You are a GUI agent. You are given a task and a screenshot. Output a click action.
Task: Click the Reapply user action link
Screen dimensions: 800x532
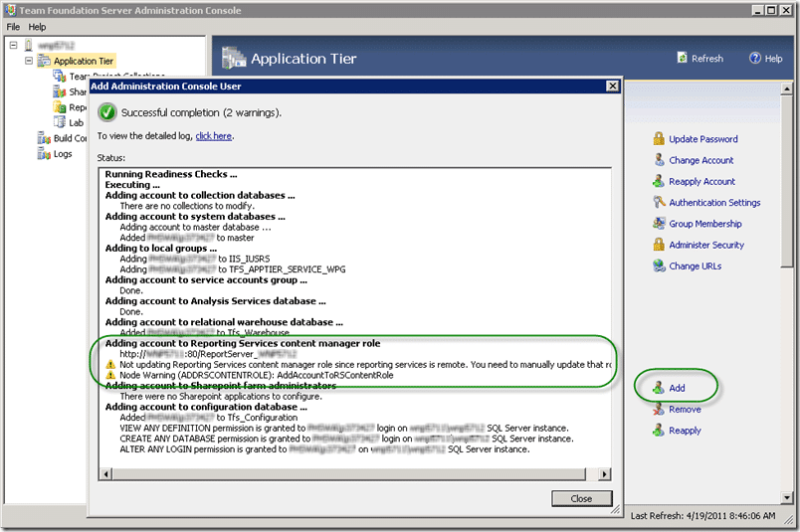[x=685, y=431]
